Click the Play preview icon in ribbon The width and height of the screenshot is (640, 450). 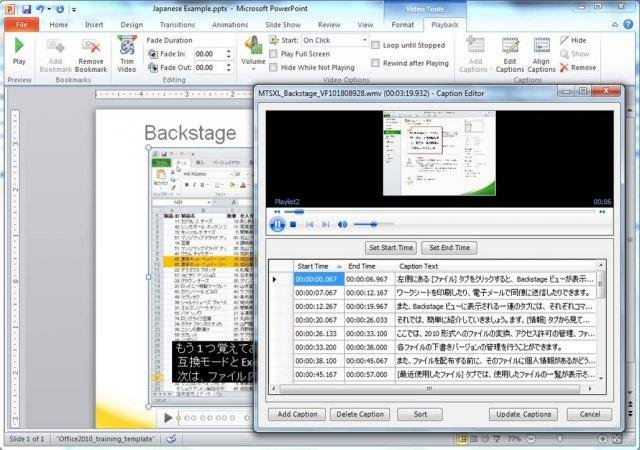point(19,46)
